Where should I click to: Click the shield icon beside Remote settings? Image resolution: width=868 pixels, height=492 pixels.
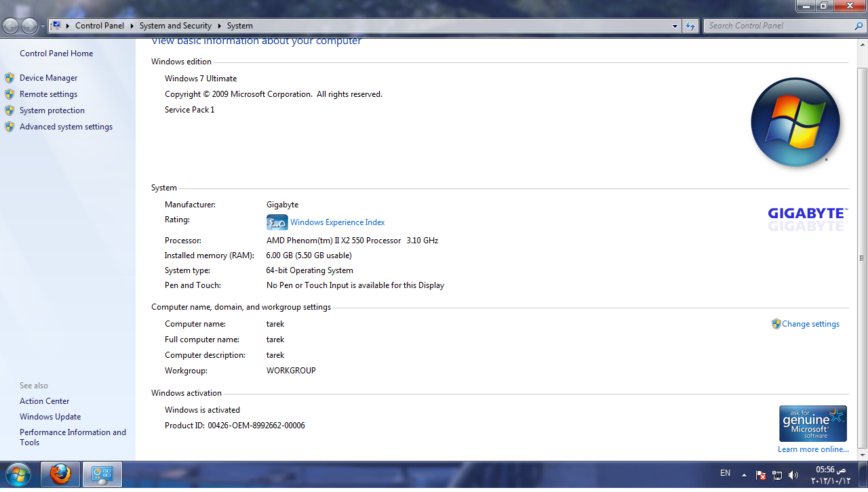[x=9, y=94]
